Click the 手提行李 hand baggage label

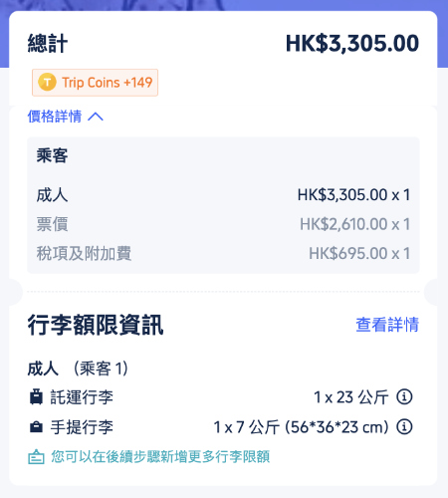click(x=82, y=426)
